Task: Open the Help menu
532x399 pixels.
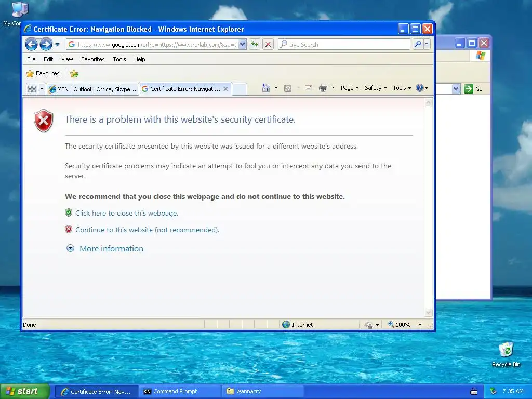Action: click(139, 59)
